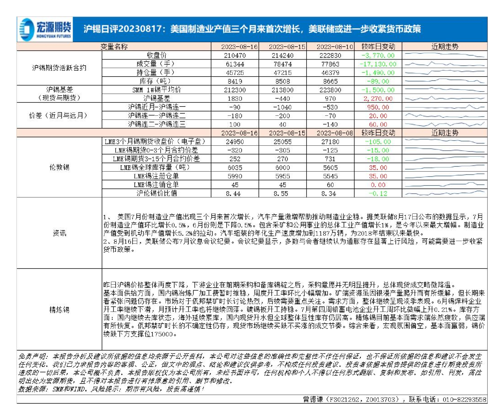Screen dimensions: 504x420
Task: Click the 沪伦锡价比值 trend sparkline
Action: [x=444, y=193]
